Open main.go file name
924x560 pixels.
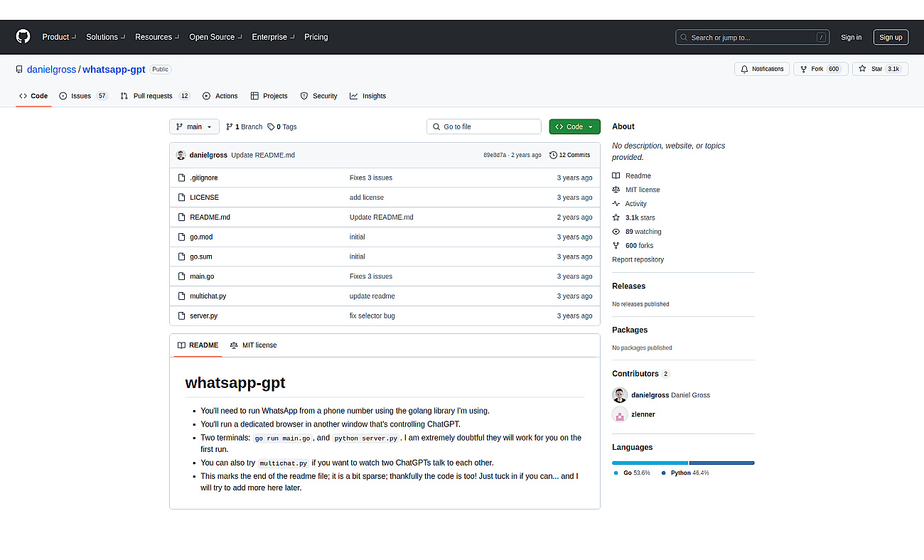point(202,276)
